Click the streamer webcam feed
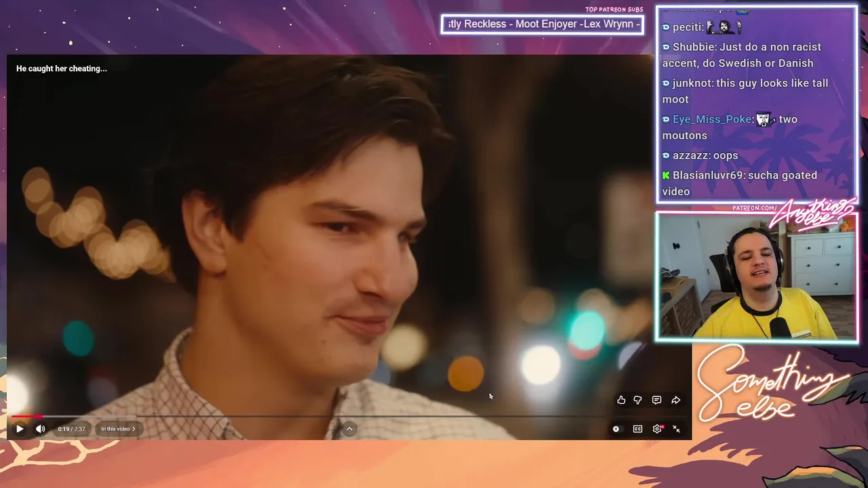 757,277
